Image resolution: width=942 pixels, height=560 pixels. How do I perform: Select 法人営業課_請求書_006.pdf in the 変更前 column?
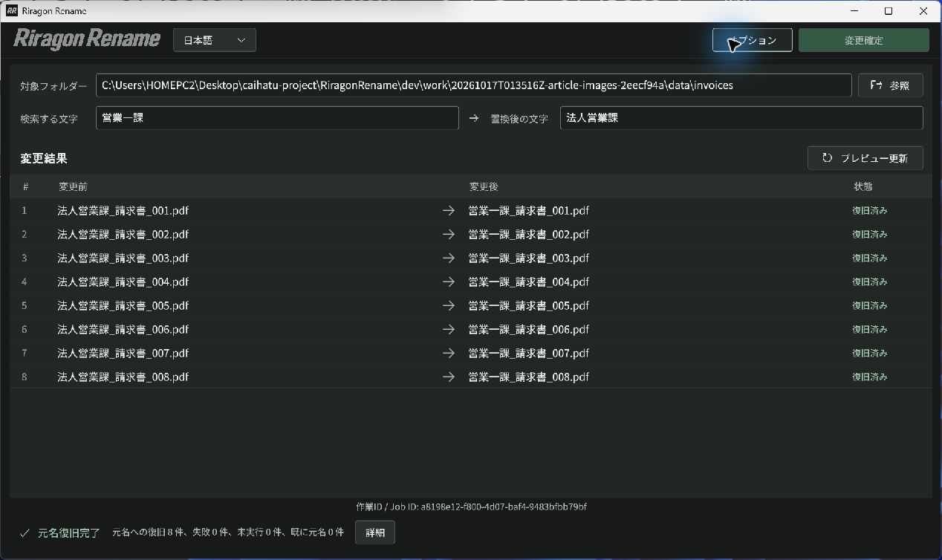point(123,329)
